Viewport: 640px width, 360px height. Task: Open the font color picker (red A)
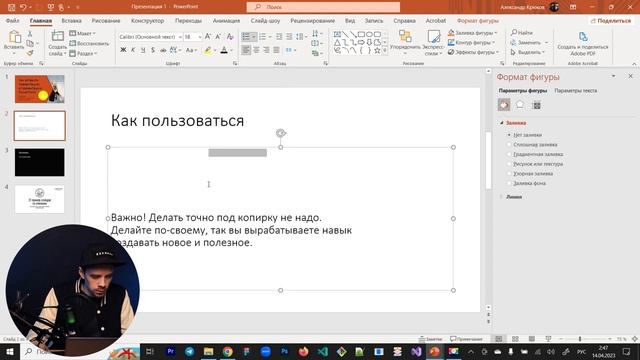tap(231, 50)
